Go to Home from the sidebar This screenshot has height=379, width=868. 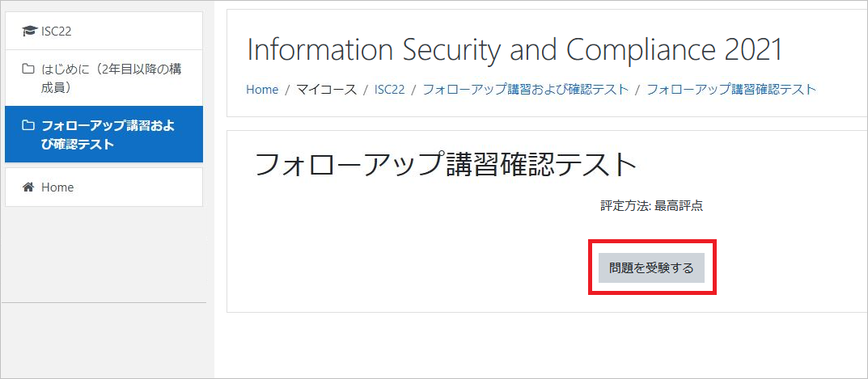(104, 187)
